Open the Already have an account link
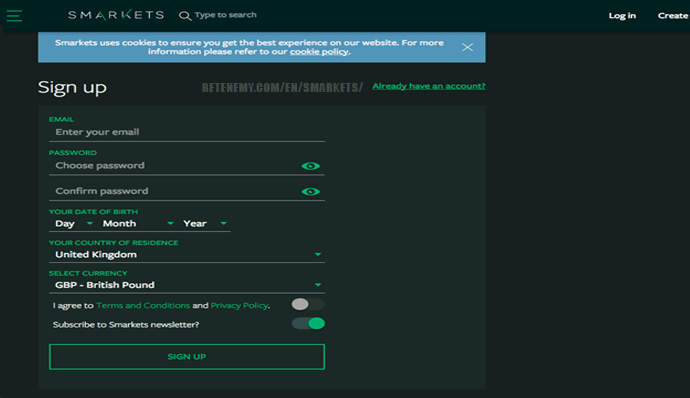Viewport: 690px width, 398px height. (429, 86)
